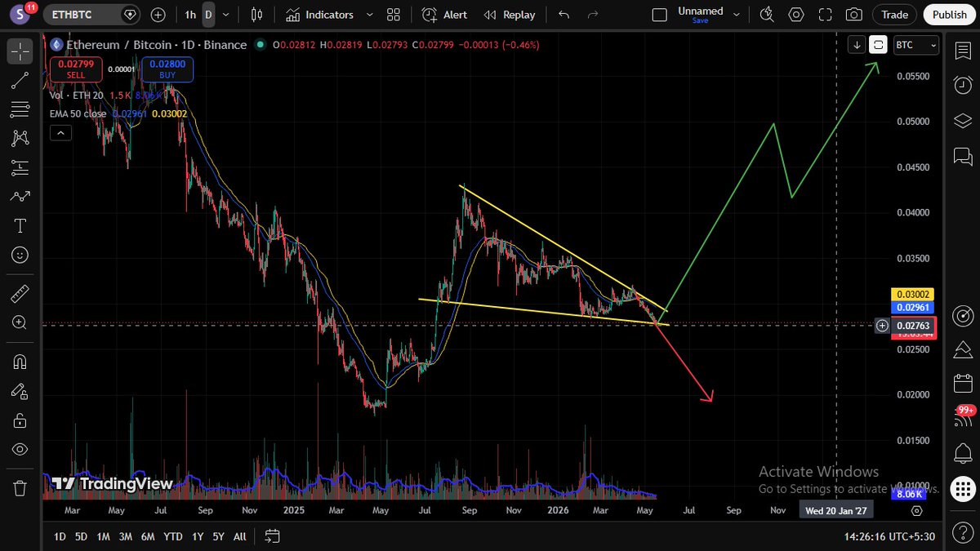
Task: Toggle magnet mode for drawings
Action: (x=20, y=362)
